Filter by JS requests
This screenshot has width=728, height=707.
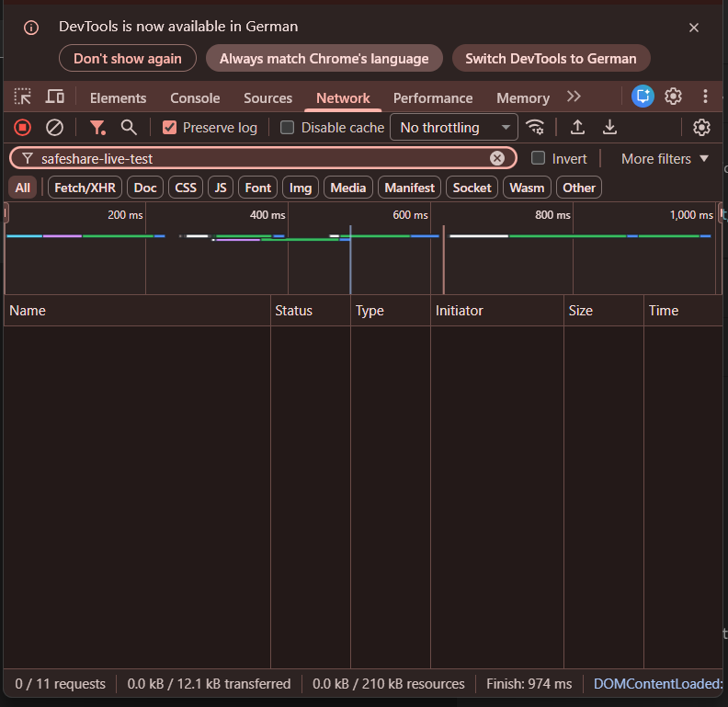(221, 188)
